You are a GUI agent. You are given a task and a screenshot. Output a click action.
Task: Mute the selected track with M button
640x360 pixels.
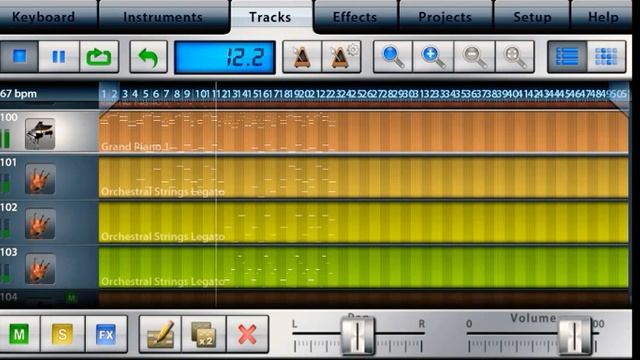click(19, 335)
